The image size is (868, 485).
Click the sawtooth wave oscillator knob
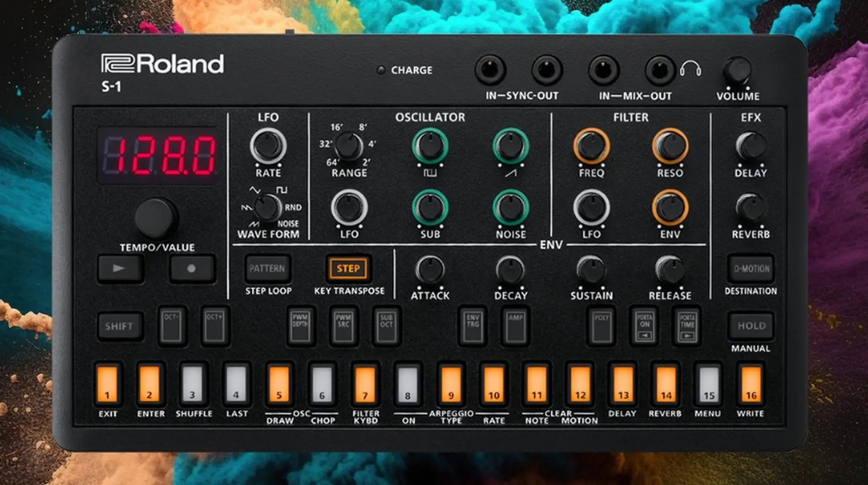[510, 146]
